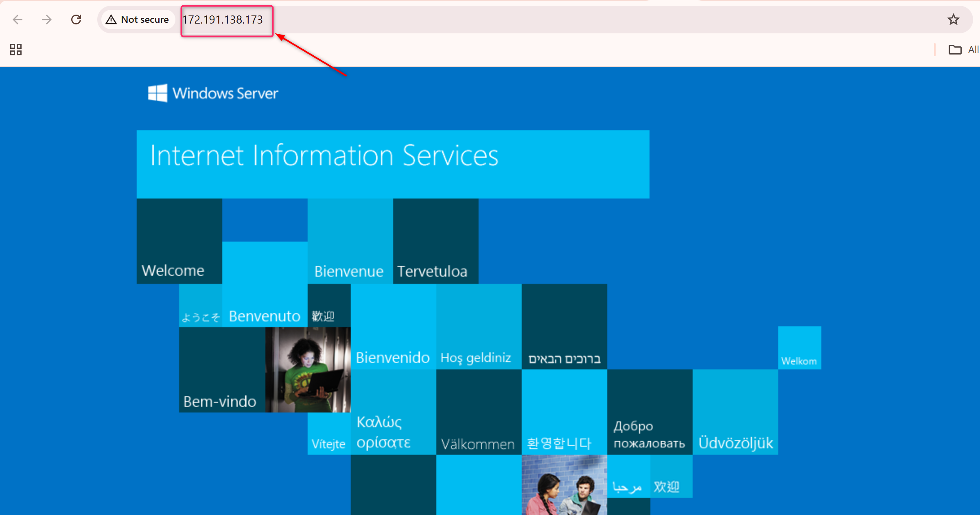Bookmark this page with the star icon

[x=953, y=20]
